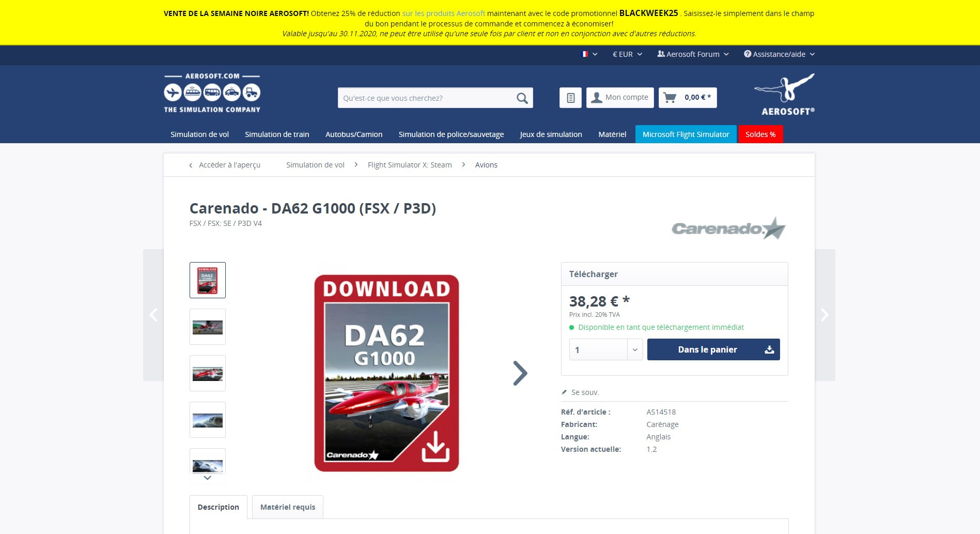This screenshot has height=534, width=980.
Task: Open the language flag dropdown
Action: pos(589,54)
